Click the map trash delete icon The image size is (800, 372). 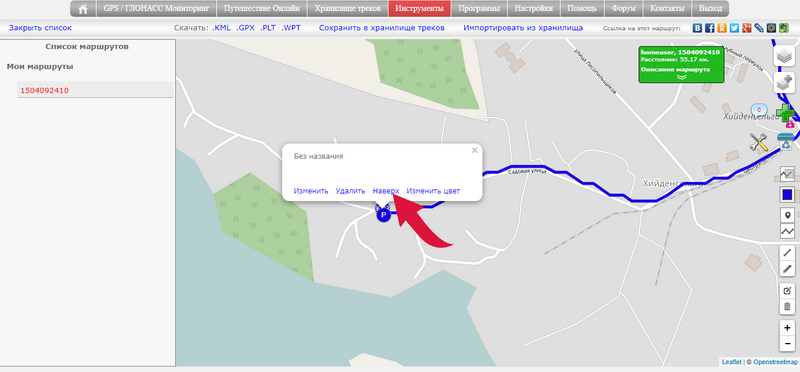[x=788, y=307]
